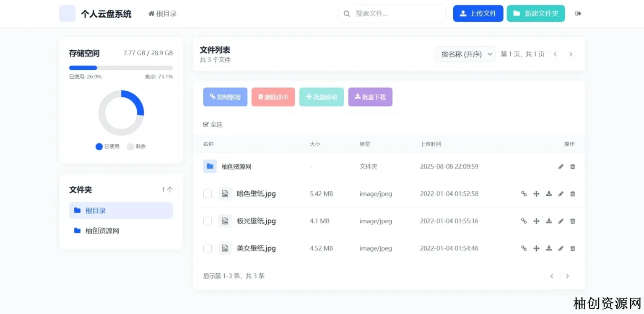Click the copy link icon for 暗色壁纸.jpg

524,194
